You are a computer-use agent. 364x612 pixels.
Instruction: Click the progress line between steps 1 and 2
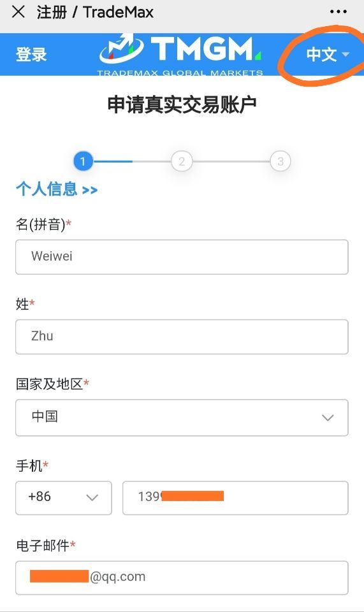(132, 161)
